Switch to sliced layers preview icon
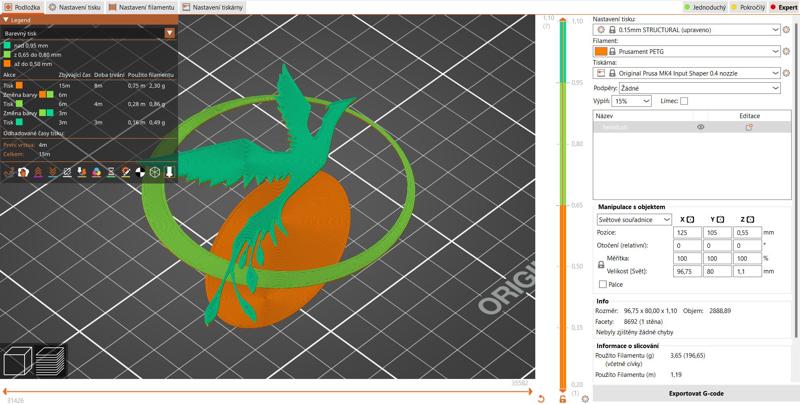800x404 pixels. [50, 361]
